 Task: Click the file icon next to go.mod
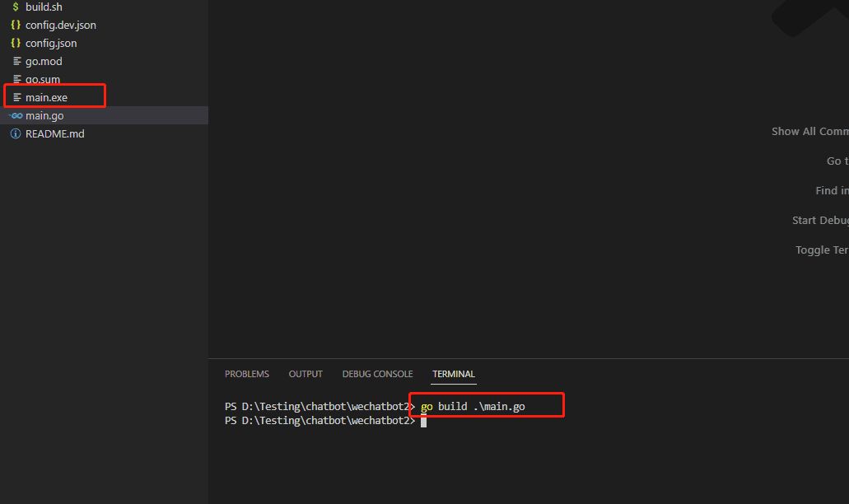(16, 61)
